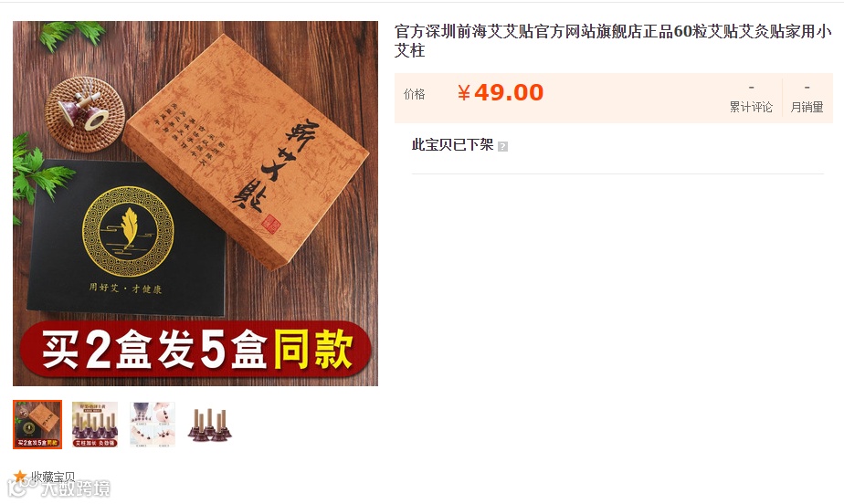Click the 此宝贝已下架 delisted notice
Screen dimensions: 844x504
click(452, 144)
